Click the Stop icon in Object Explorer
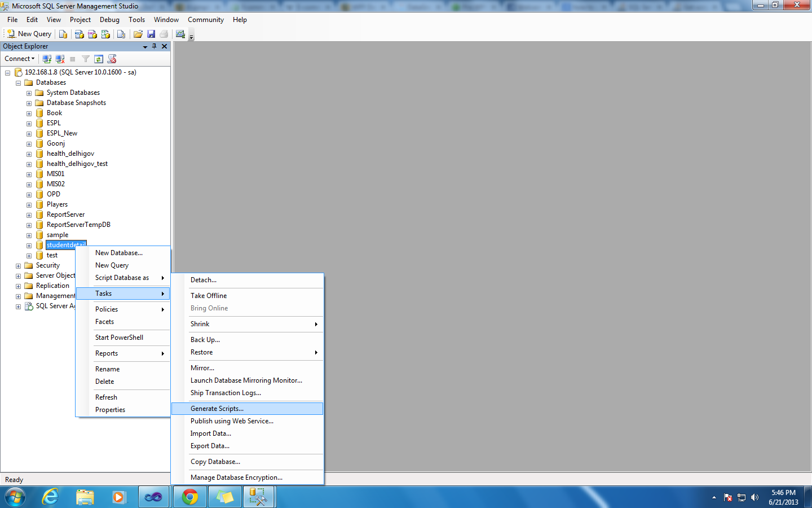The width and height of the screenshot is (812, 508). tap(73, 59)
